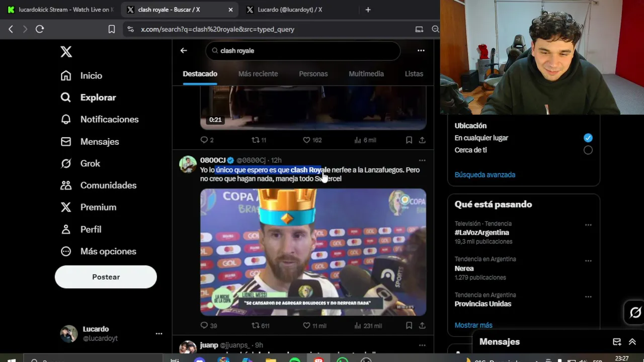Open Premium in sidebar
The image size is (644, 362).
coord(88,207)
